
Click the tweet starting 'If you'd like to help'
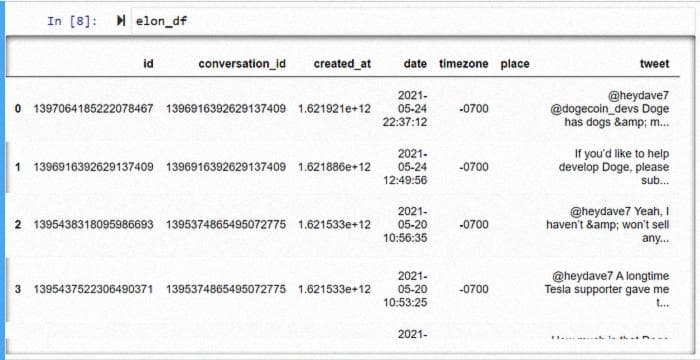click(615, 167)
